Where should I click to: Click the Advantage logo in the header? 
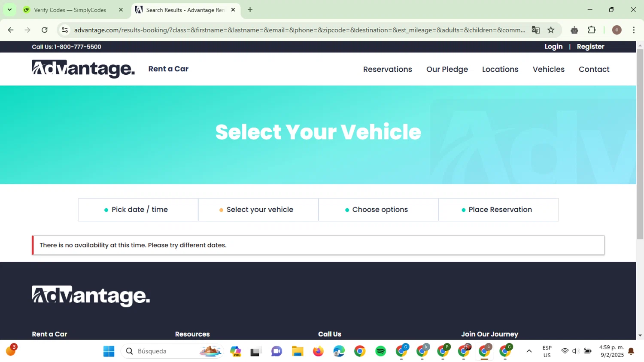pyautogui.click(x=83, y=69)
